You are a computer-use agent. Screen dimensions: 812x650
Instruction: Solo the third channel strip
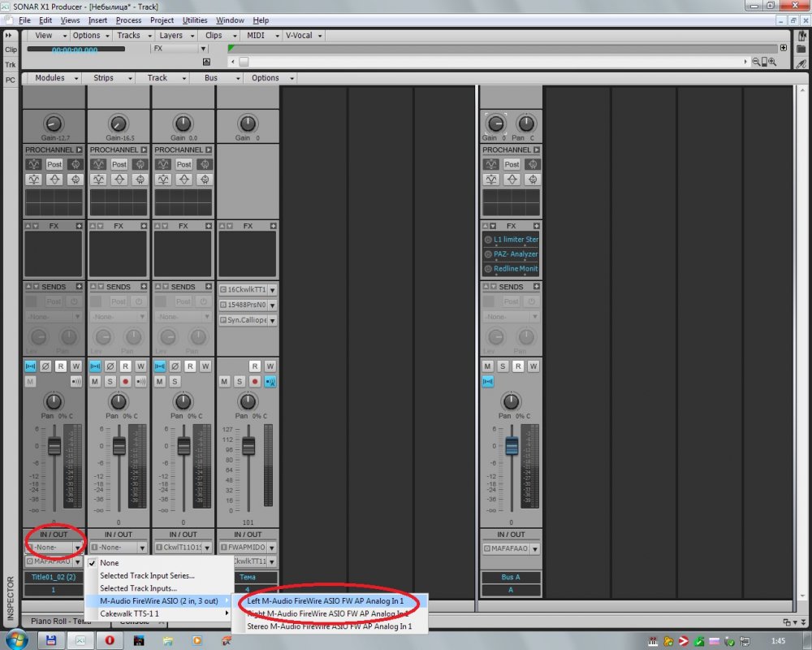pos(175,382)
